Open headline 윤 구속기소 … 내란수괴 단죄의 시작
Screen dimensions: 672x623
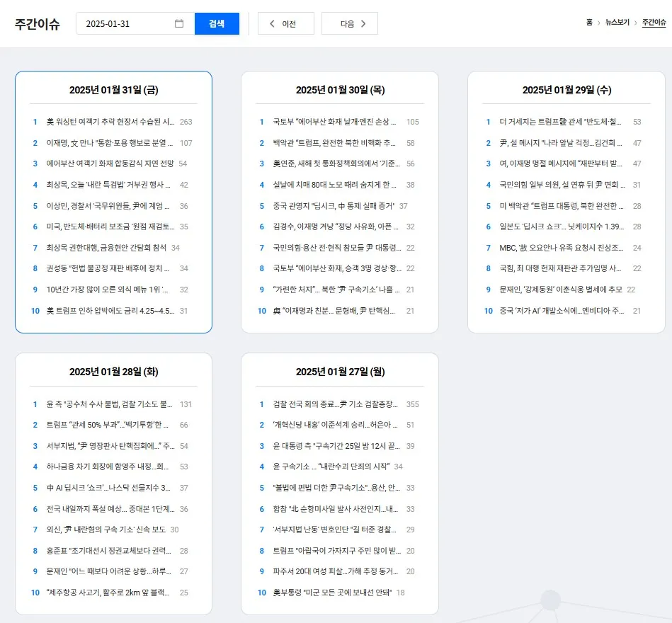coord(331,467)
